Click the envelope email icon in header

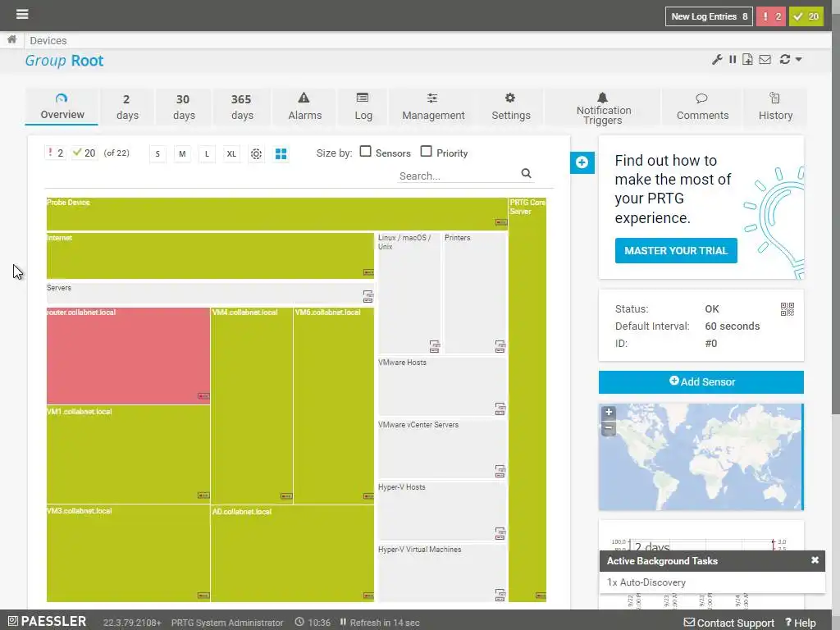[765, 59]
